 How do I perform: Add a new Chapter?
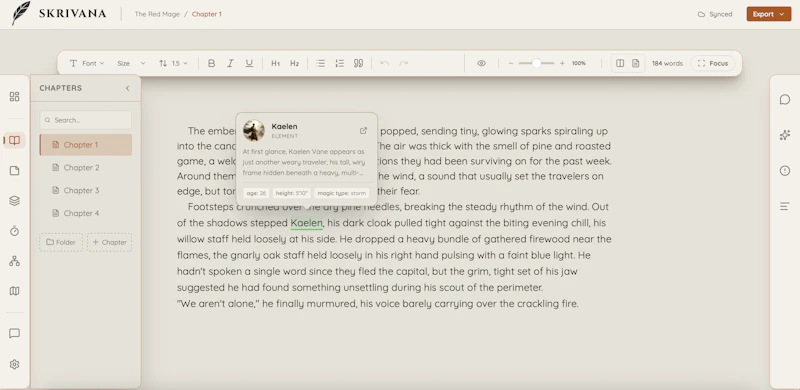(x=109, y=242)
